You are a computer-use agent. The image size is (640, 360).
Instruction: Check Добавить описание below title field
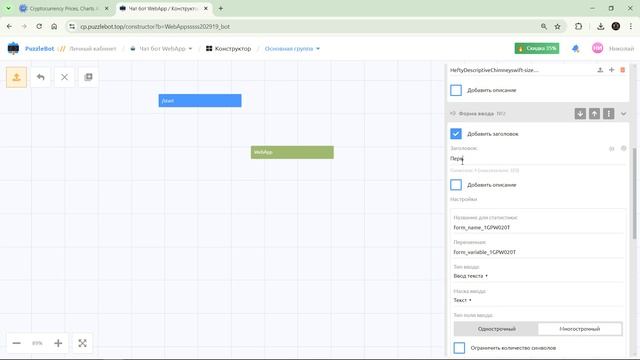pyautogui.click(x=456, y=184)
